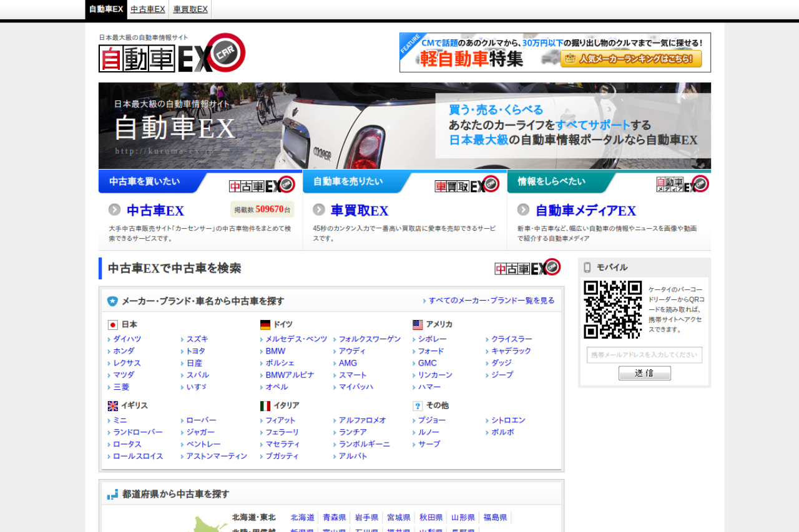Open the 中古車EX top tab
Image resolution: width=799 pixels, height=532 pixels.
[x=148, y=9]
